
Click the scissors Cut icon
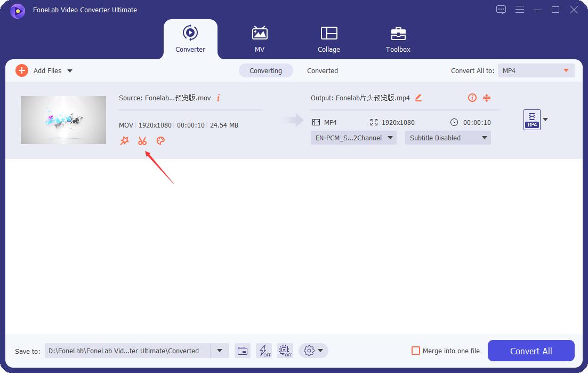142,141
